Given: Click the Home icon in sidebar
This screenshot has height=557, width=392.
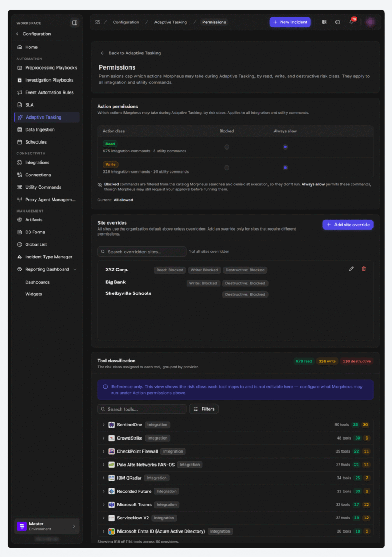Looking at the screenshot, I should (20, 47).
